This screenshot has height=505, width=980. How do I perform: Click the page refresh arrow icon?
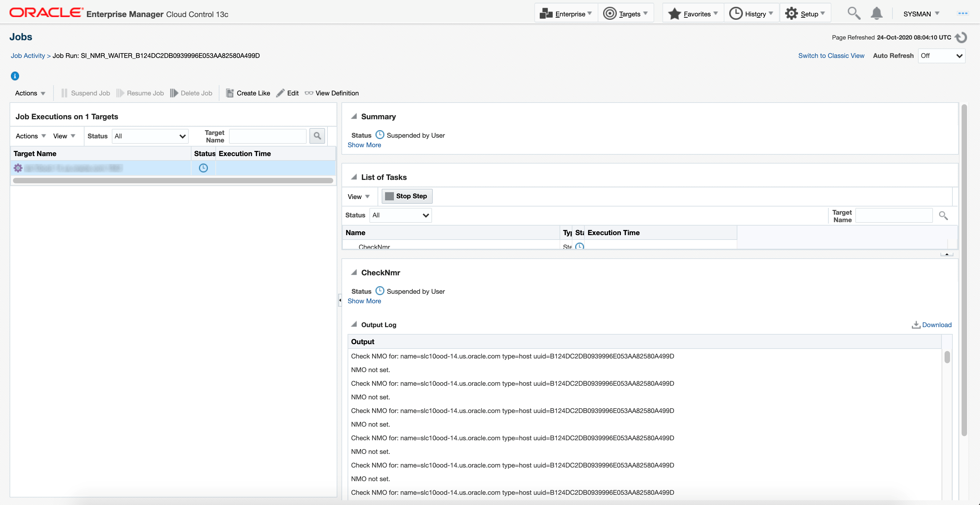pos(961,37)
